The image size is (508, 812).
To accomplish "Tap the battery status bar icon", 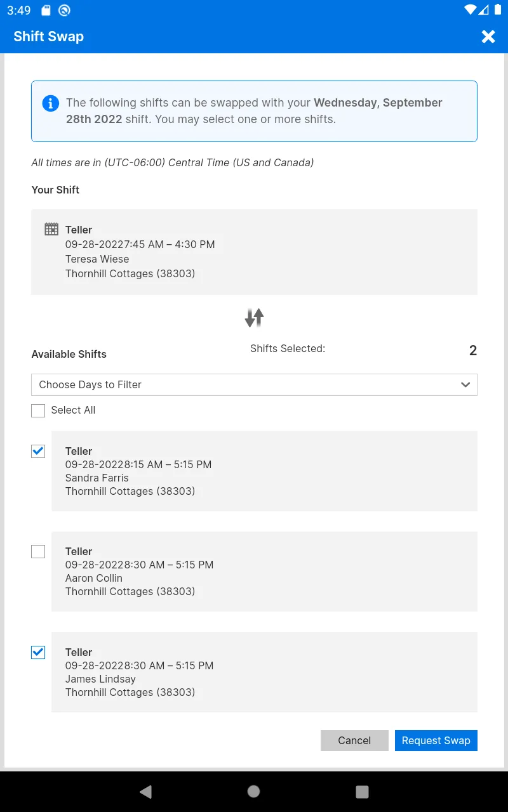I will pos(497,10).
